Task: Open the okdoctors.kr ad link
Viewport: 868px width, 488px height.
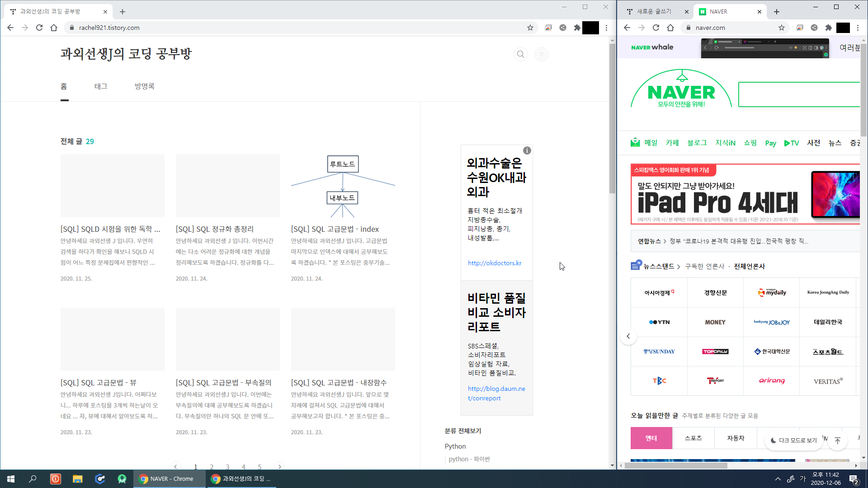Action: (x=495, y=263)
